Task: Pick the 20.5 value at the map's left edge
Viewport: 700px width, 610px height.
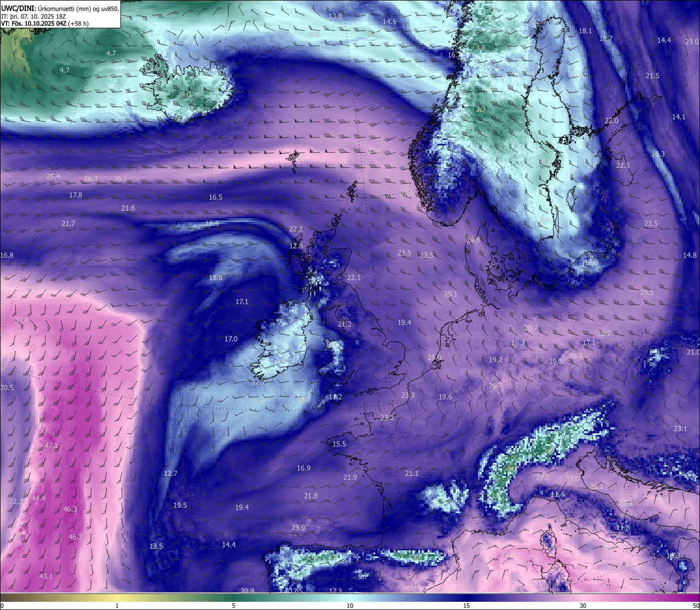Action: pos(7,387)
